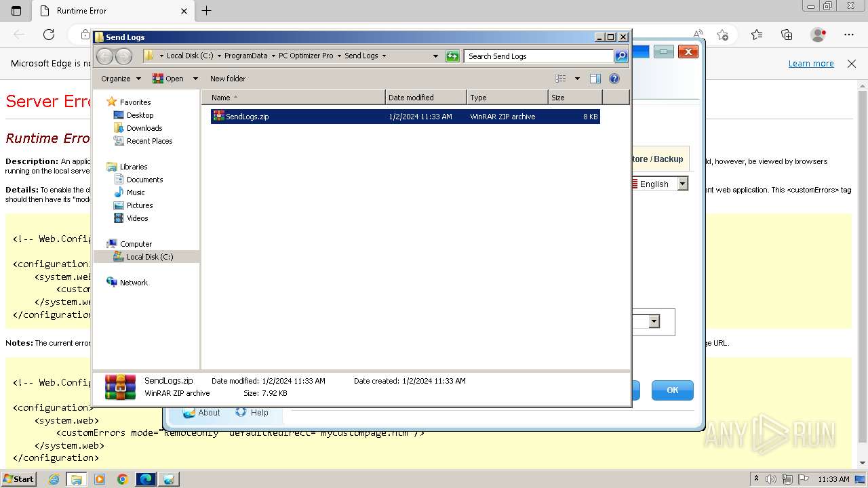
Task: Open network tray icon
Action: pos(788,479)
